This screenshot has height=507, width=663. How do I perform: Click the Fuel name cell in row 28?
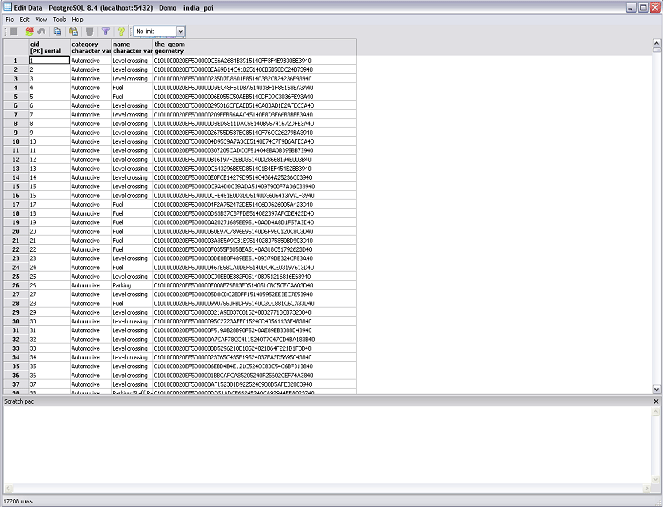pyautogui.click(x=132, y=304)
